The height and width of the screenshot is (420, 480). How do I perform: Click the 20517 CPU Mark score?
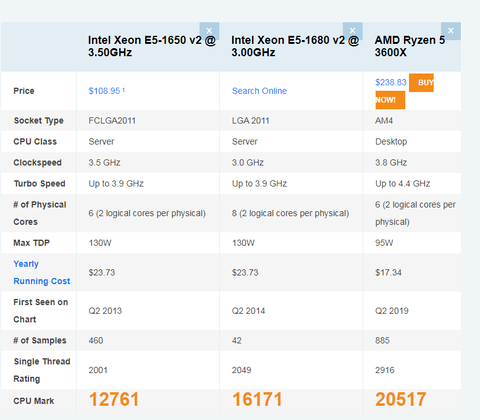point(401,399)
